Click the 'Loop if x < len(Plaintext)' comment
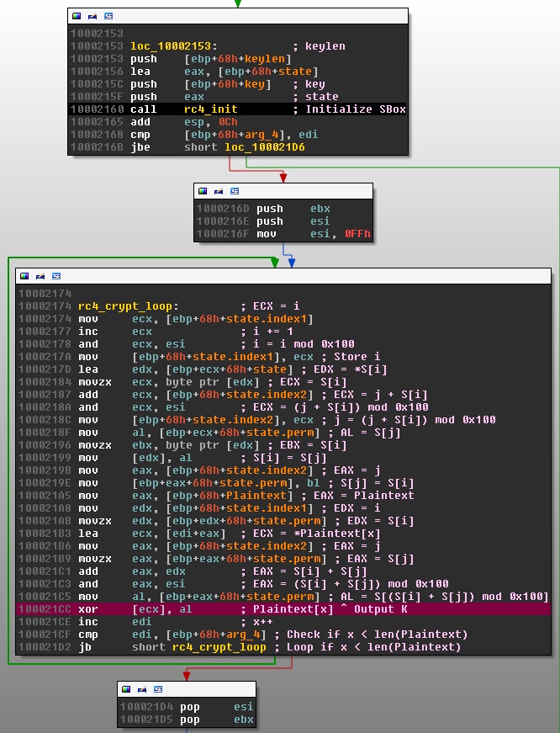 click(x=373, y=647)
